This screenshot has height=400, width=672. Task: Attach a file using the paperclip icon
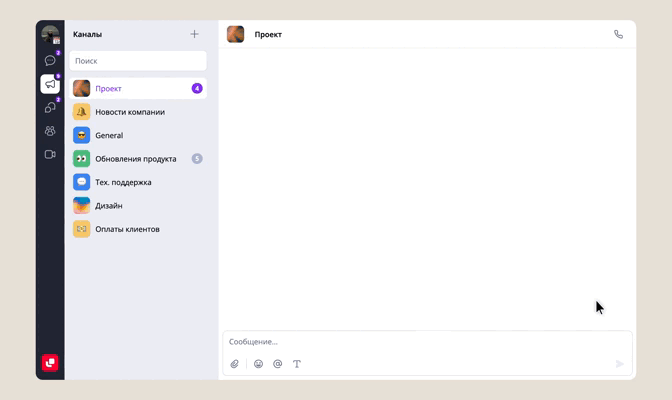[235, 364]
